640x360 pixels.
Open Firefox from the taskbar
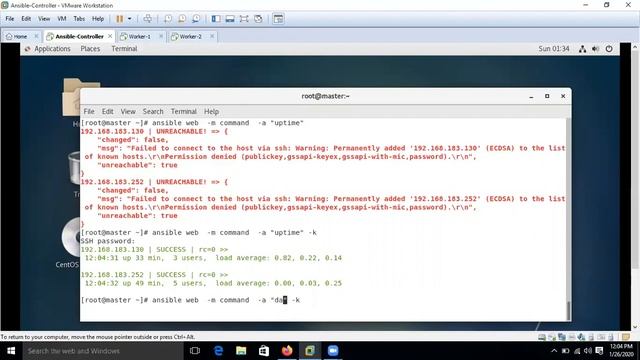point(287,351)
